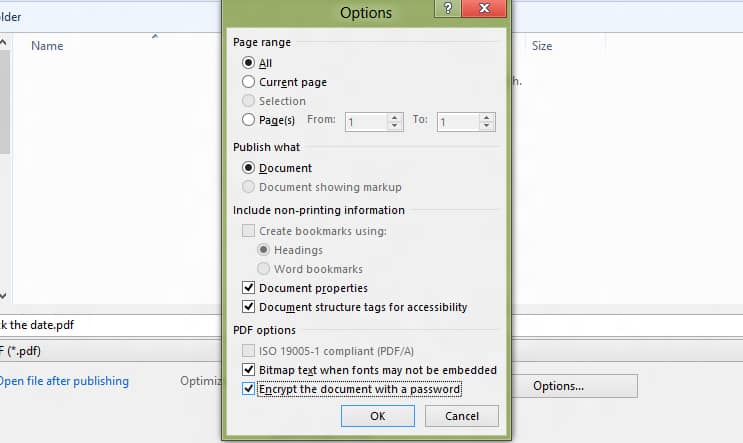Click the Options... button behind dialog
Screen dimensions: 743x443
574,386
